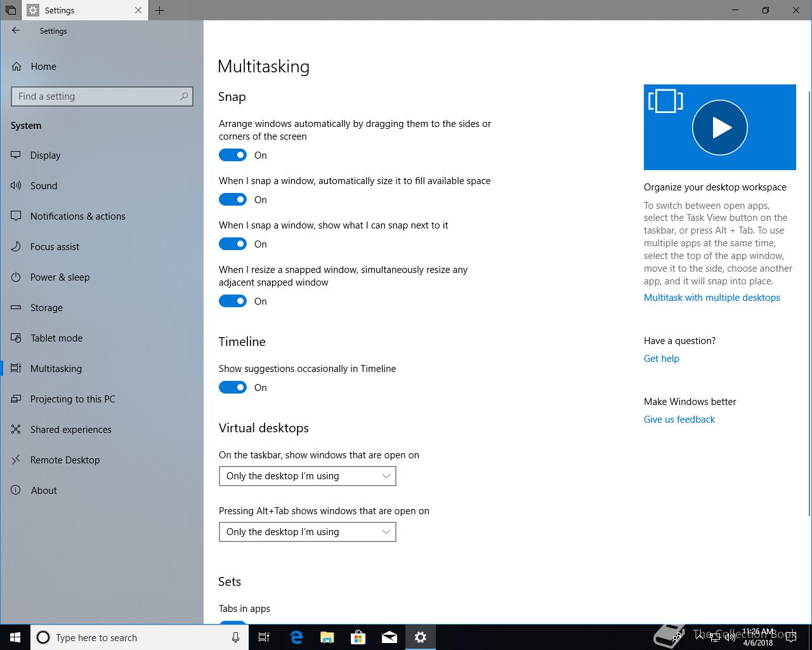
Task: Toggle Tabs in apps switch
Action: [x=233, y=623]
